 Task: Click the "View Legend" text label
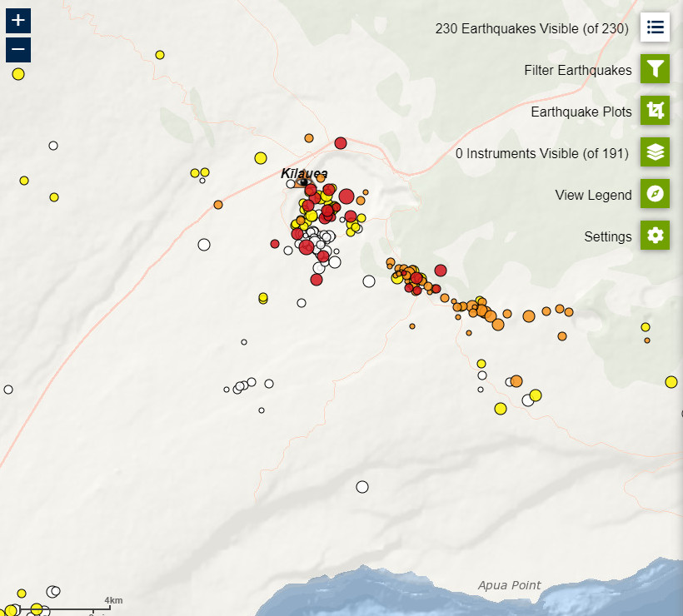point(593,195)
